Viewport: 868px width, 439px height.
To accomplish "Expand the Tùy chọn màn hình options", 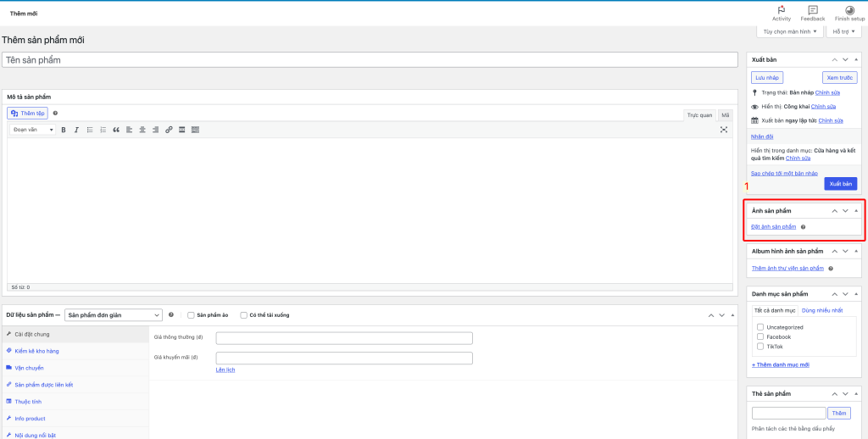I will pos(789,31).
